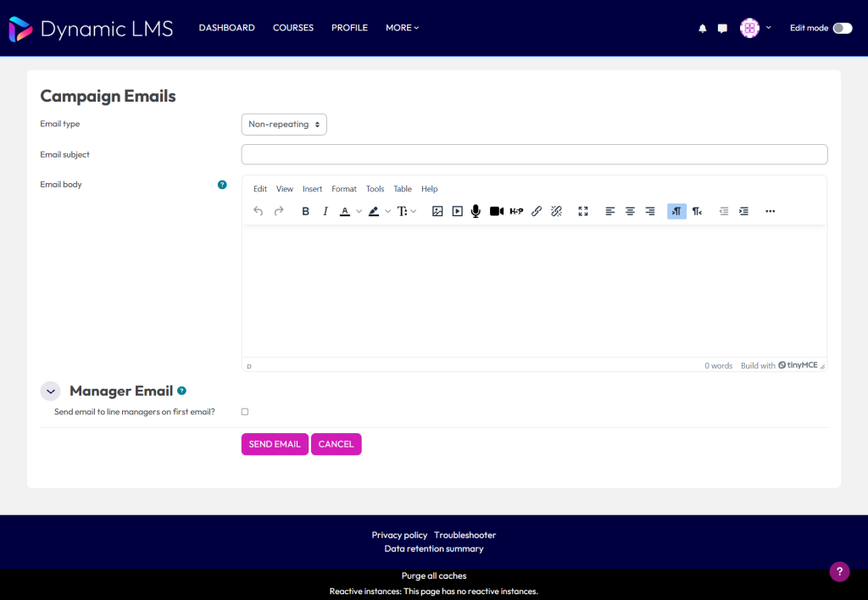The height and width of the screenshot is (600, 868).
Task: Open the editor Edit menu
Action: [260, 189]
